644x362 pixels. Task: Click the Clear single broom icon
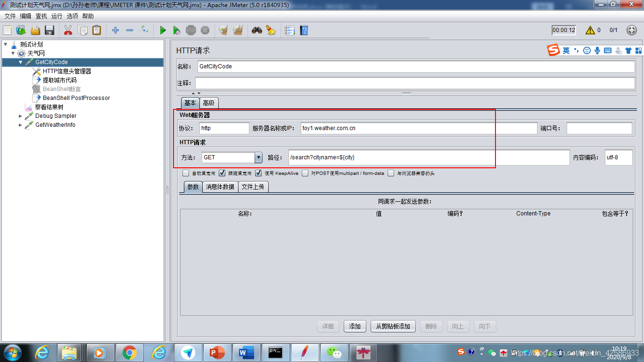coord(223,30)
